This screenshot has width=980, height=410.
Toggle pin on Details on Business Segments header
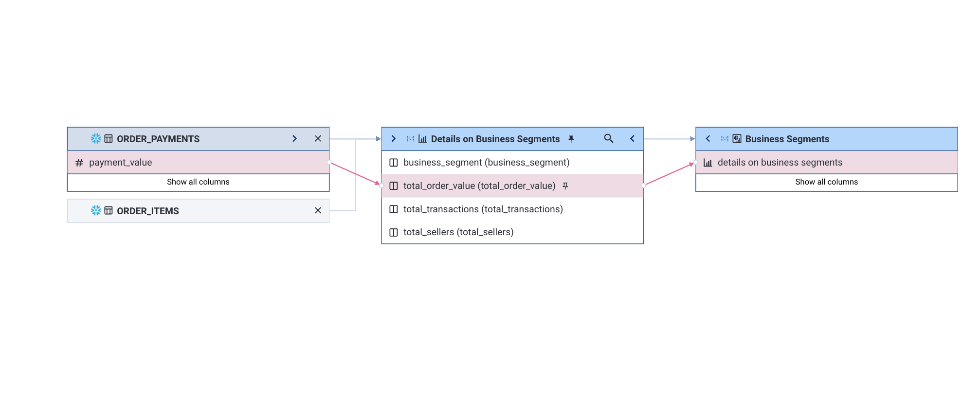pyautogui.click(x=571, y=139)
